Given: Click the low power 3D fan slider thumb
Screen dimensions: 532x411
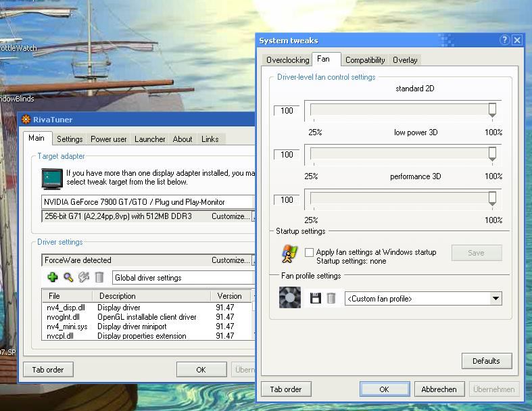Looking at the screenshot, I should 492,154.
